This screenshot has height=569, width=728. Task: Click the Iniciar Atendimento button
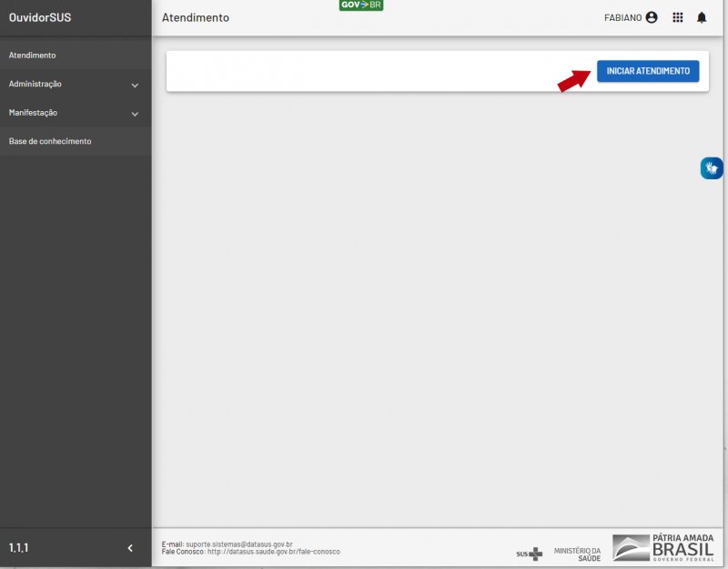click(648, 71)
